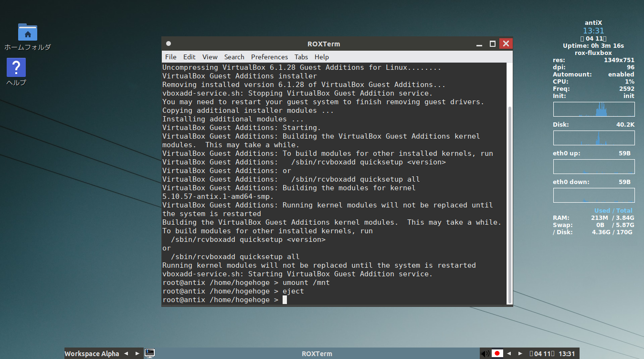Click the conky Disk activity graph
This screenshot has height=359, width=644.
tap(594, 138)
